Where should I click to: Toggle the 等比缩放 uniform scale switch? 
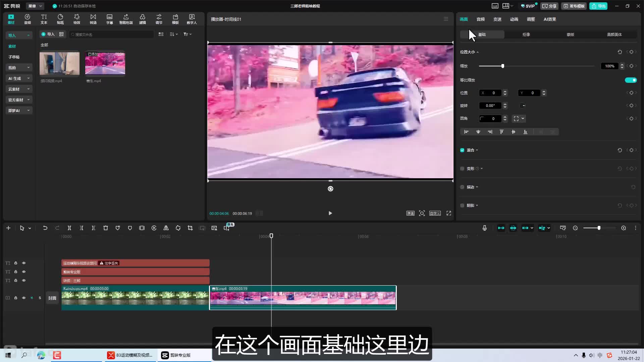click(631, 80)
